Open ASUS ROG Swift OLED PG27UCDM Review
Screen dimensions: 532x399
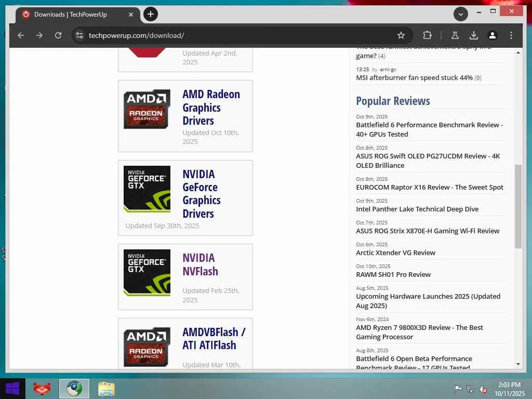(428, 161)
